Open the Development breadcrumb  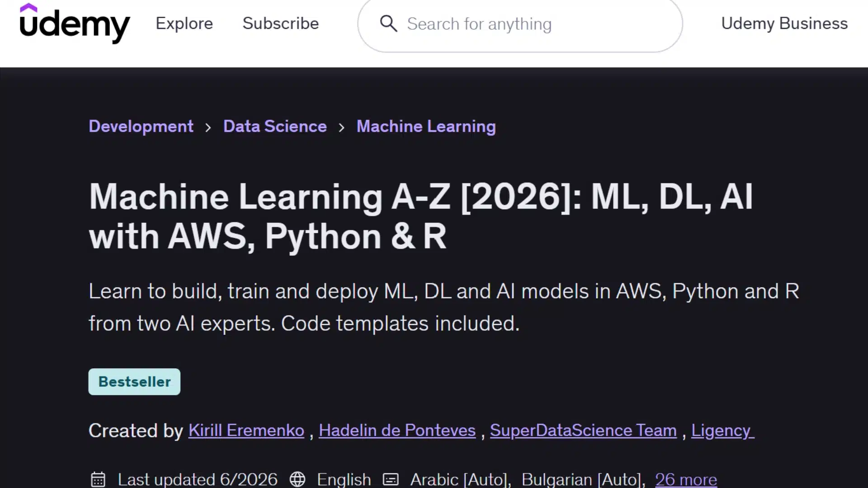[141, 127]
